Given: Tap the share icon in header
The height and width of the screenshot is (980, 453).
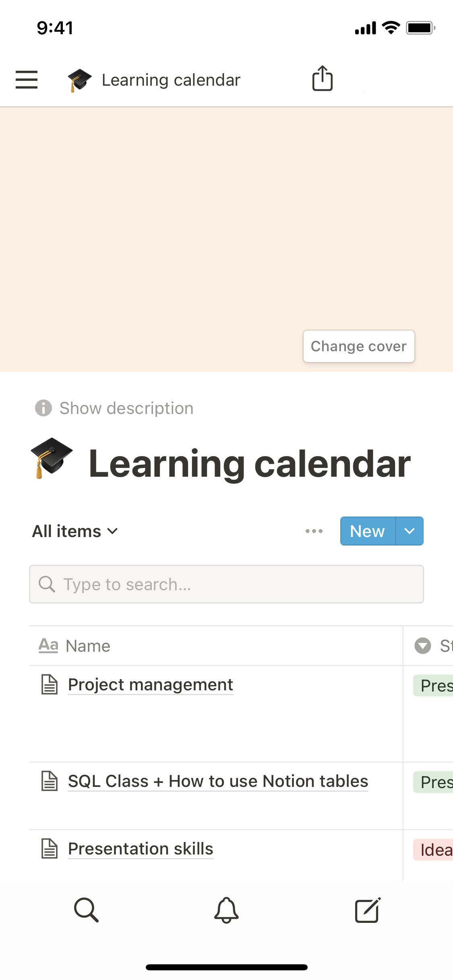Looking at the screenshot, I should (323, 78).
